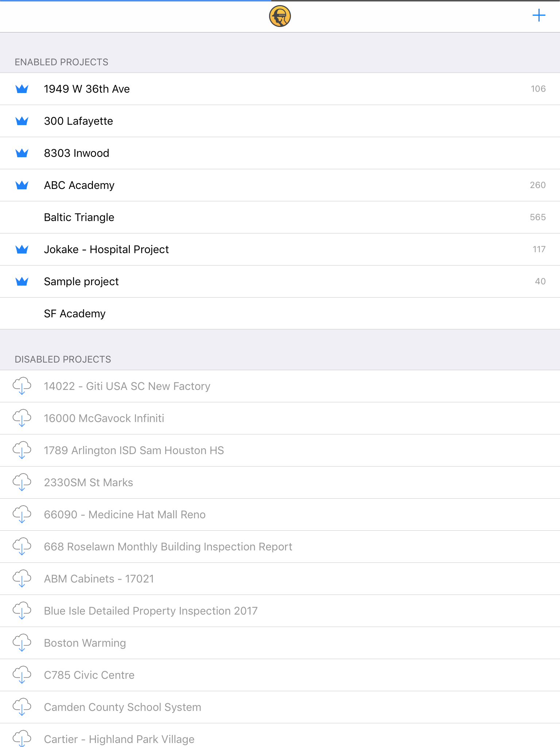Select Jokake - Hospital Project
Viewport: 560px width, 747px height.
pos(280,249)
